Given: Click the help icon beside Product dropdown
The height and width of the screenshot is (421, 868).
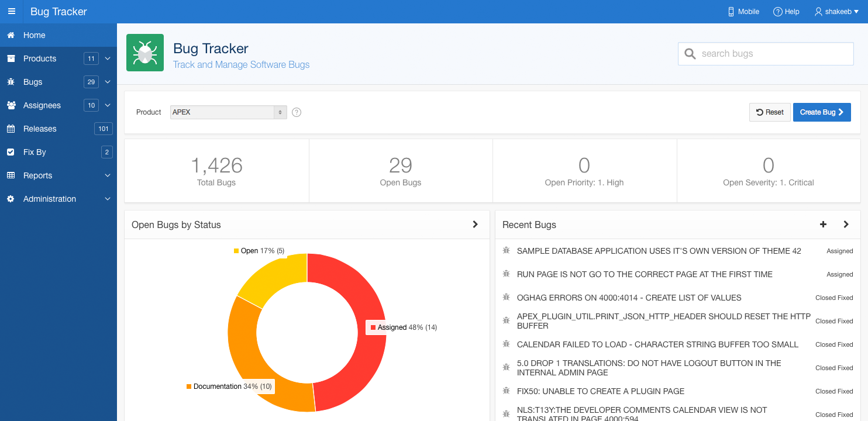Looking at the screenshot, I should [297, 112].
